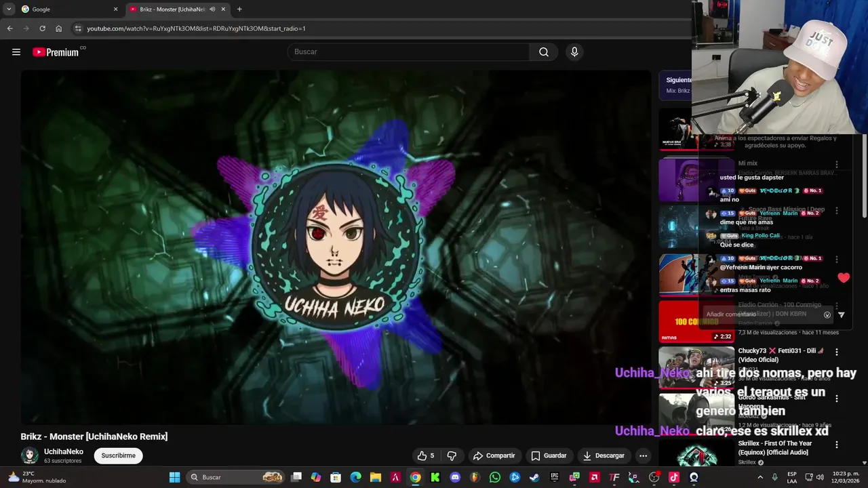Save video with Guardar button
The width and height of the screenshot is (868, 488).
click(x=549, y=455)
